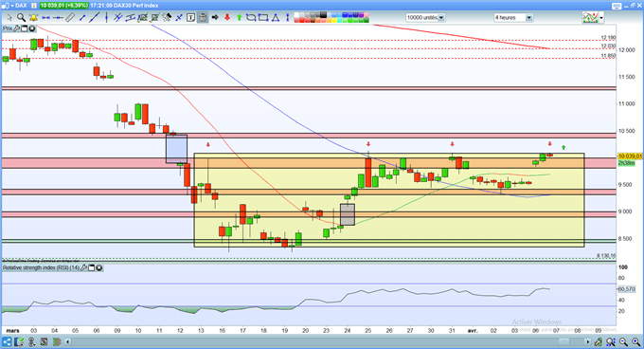Click the Relative strength index (RSI) label
The width and height of the screenshot is (644, 349).
click(41, 267)
